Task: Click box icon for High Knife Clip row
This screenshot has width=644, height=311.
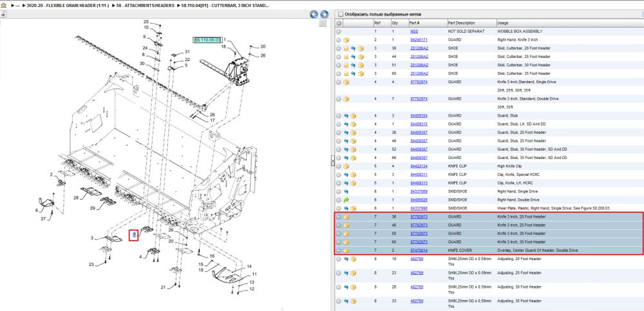Action: point(346,166)
